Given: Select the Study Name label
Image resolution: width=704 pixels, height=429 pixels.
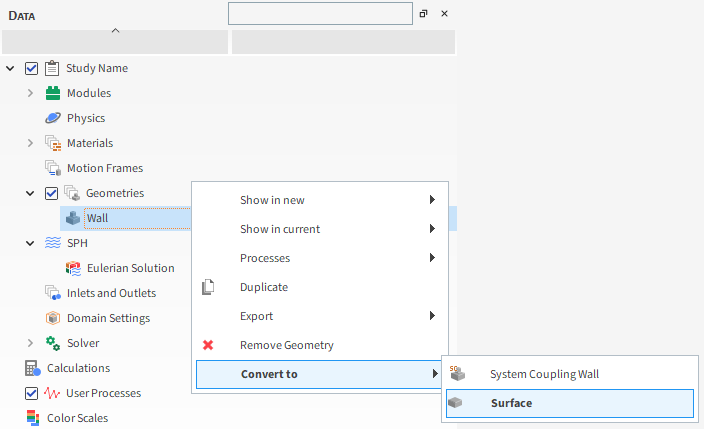Looking at the screenshot, I should point(97,68).
